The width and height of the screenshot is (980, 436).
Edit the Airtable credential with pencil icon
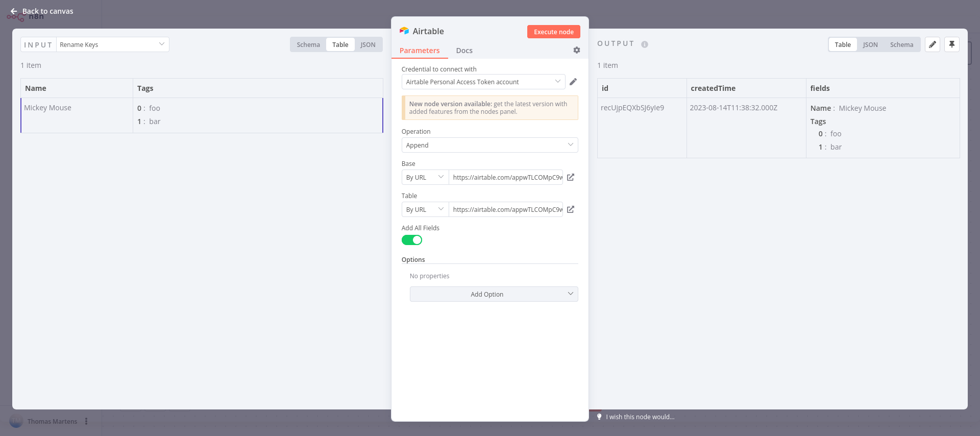coord(573,82)
